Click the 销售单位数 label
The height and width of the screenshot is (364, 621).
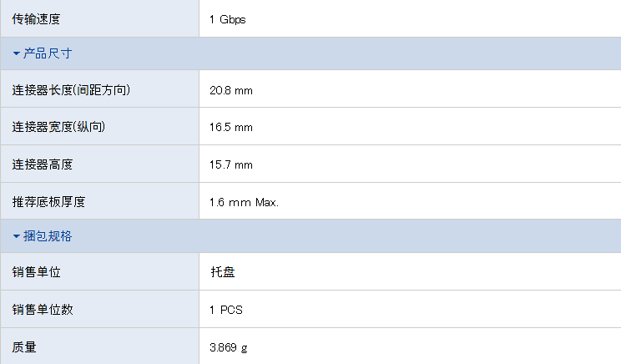pos(43,310)
